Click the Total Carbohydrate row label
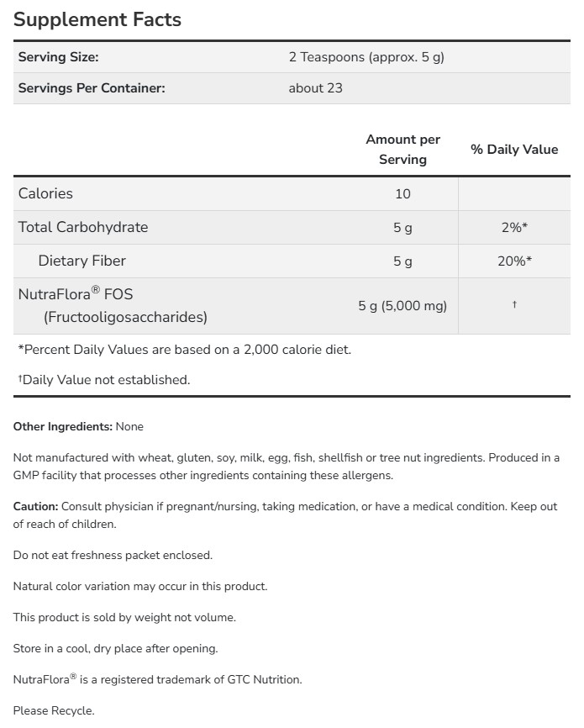 [x=83, y=227]
